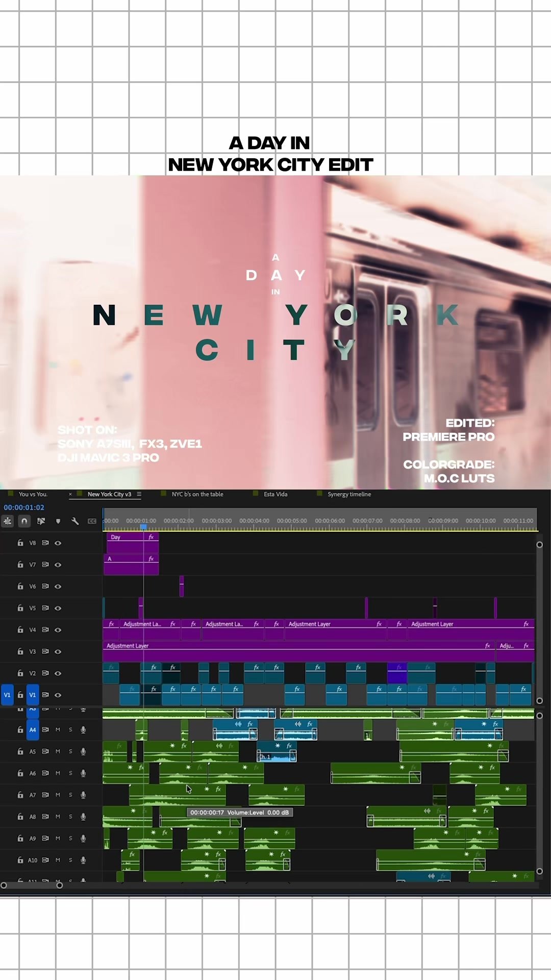Enable voice-over record on track A7
This screenshot has height=980, width=551.
pyautogui.click(x=83, y=795)
